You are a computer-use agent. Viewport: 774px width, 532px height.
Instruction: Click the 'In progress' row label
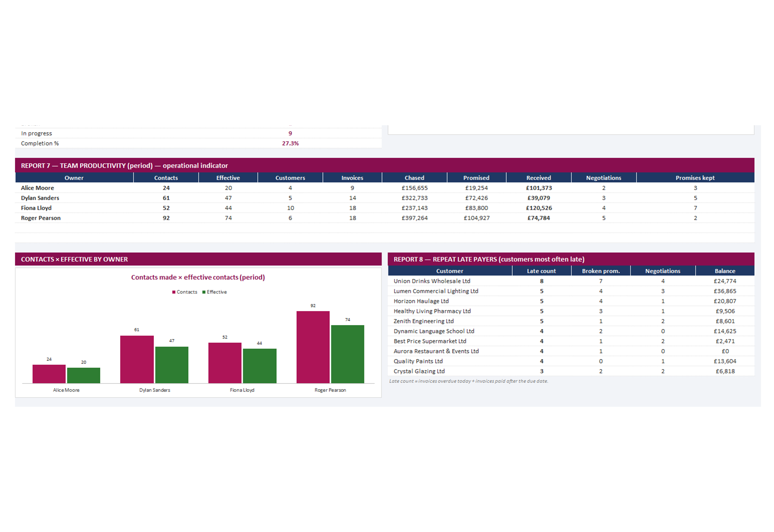37,133
